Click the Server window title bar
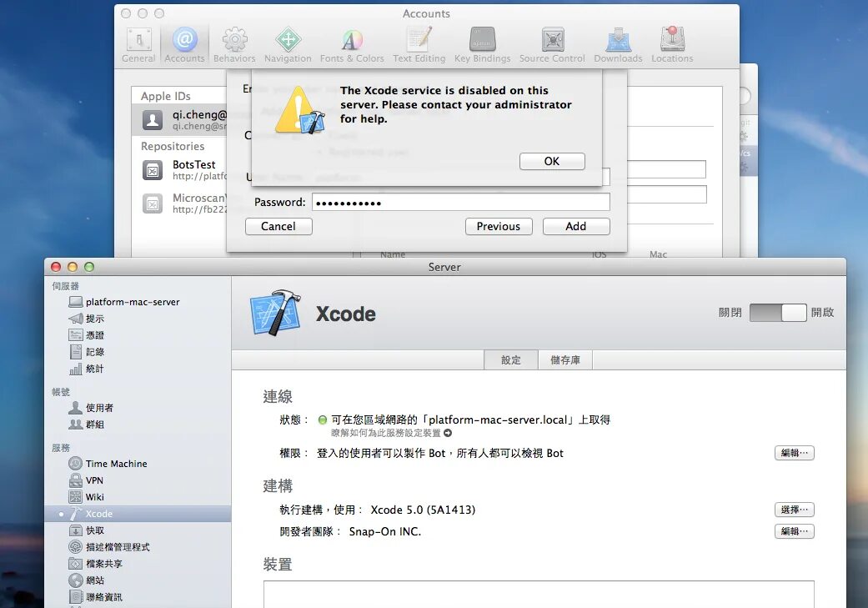Viewport: 868px width, 608px height. 444,267
